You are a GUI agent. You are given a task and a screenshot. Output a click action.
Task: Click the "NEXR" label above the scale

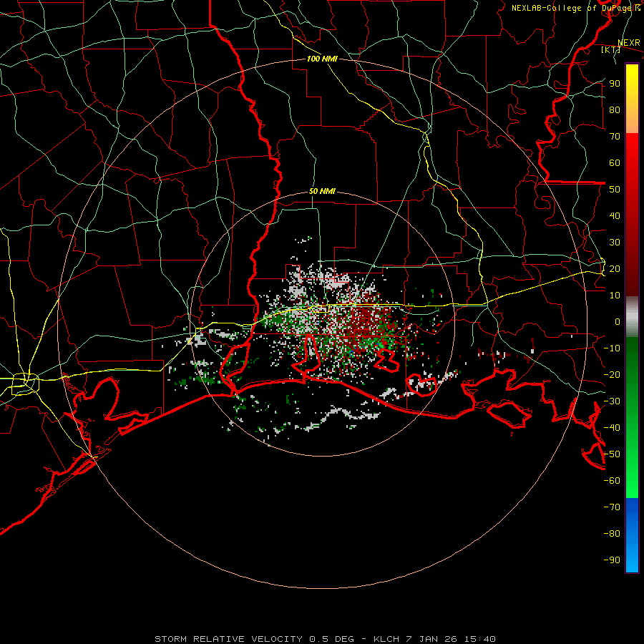point(629,43)
